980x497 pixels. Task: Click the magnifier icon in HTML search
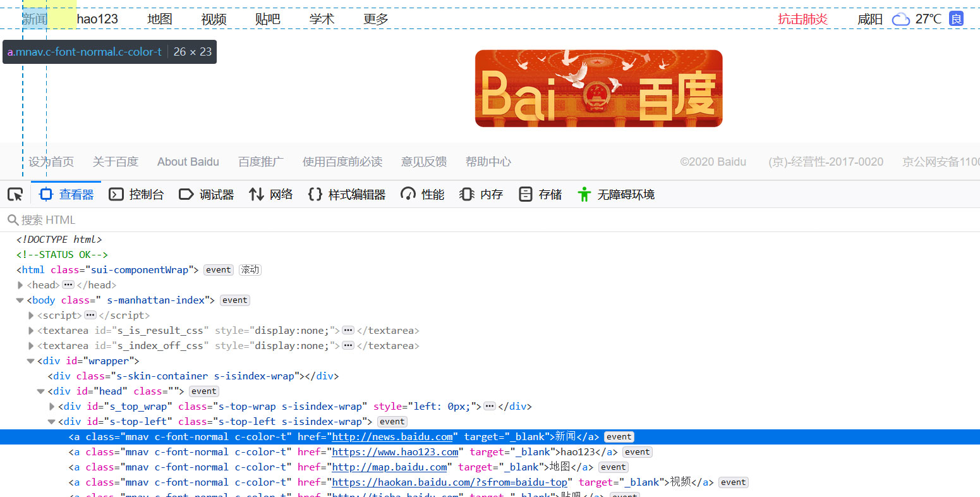coord(13,219)
